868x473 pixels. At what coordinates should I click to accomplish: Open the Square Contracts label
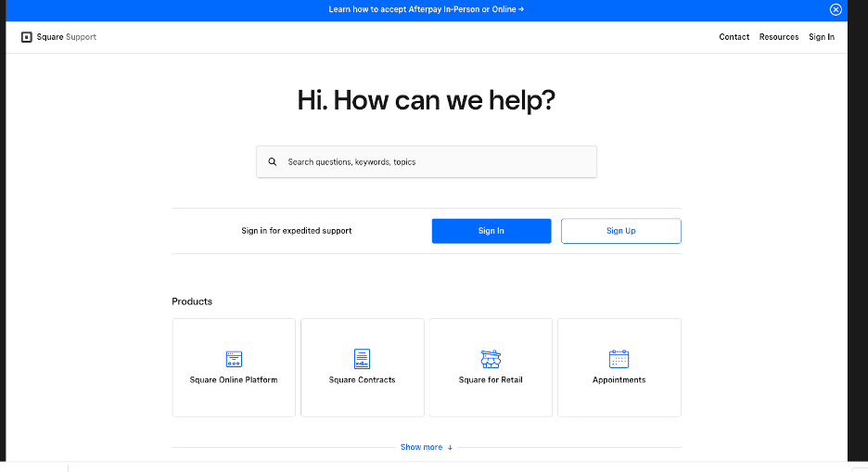(362, 380)
